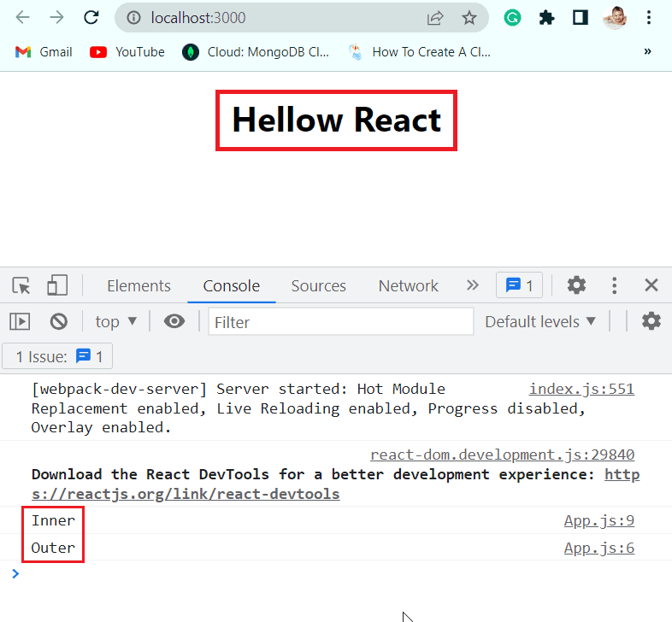
Task: Open index.js:551 source link
Action: point(581,389)
